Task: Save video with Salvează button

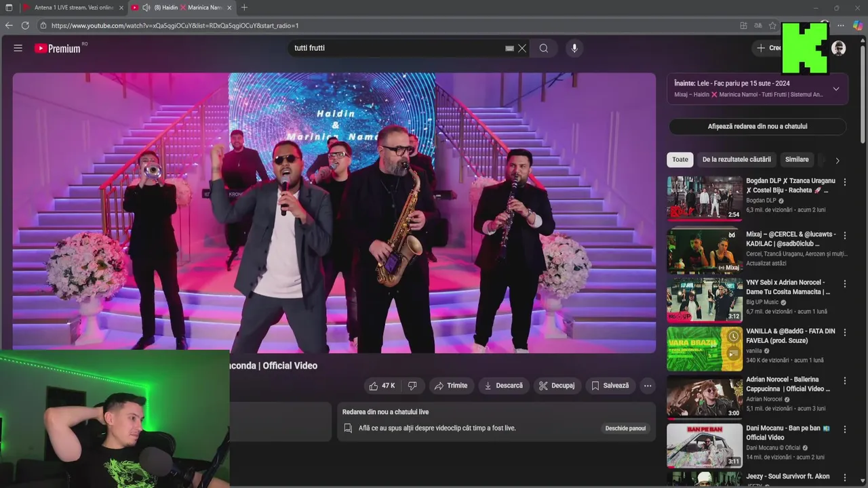Action: tap(610, 386)
